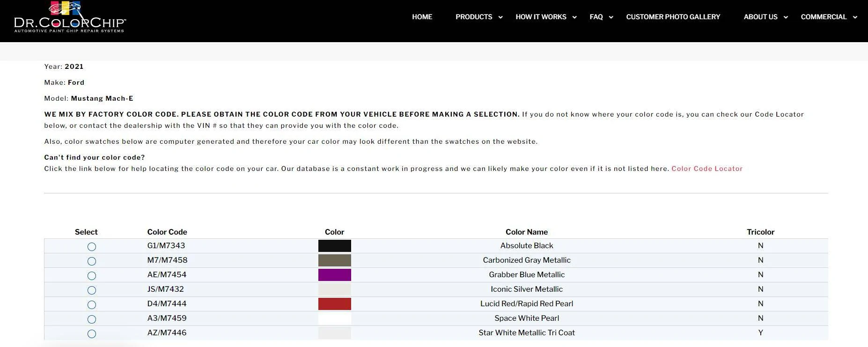Screen dimensions: 868x347
Task: Click the Carbonized Gray color swatch
Action: pos(335,260)
